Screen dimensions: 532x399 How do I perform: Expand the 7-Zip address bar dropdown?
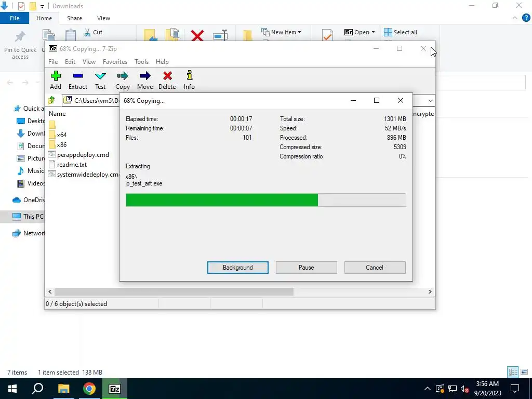pyautogui.click(x=430, y=100)
